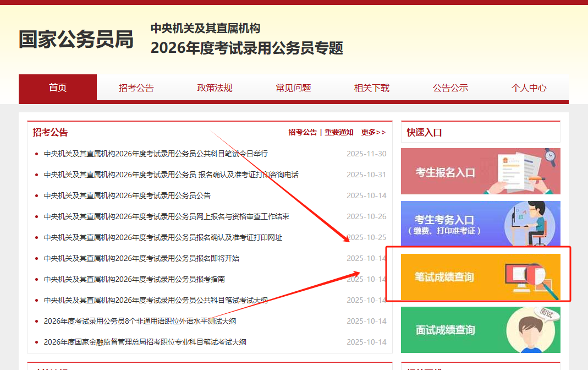Click the 国家公务员局 site logo
The width and height of the screenshot is (588, 370).
pyautogui.click(x=76, y=40)
